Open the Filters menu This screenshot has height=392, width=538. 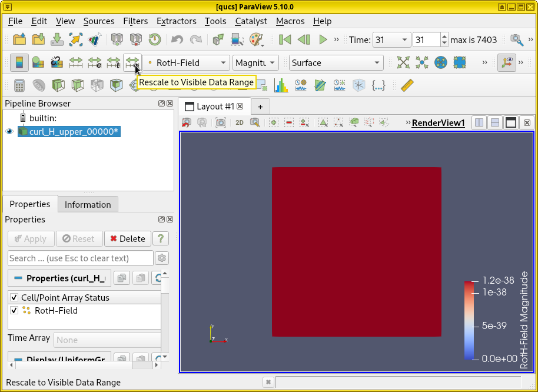[x=135, y=21]
